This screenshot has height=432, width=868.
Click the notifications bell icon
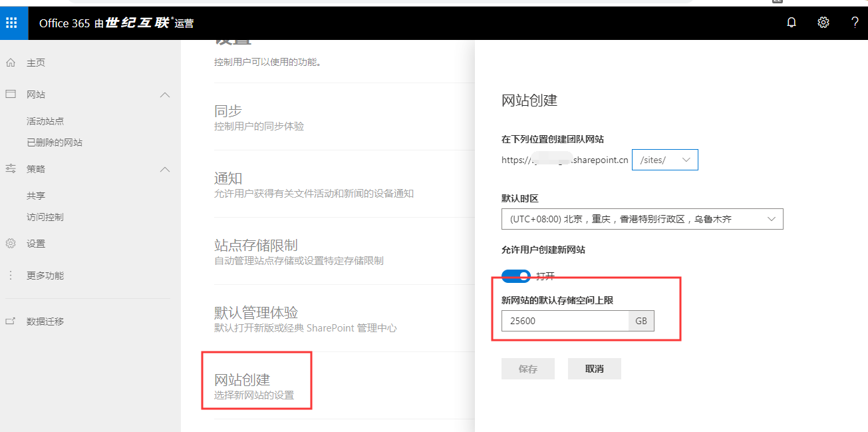pyautogui.click(x=791, y=23)
